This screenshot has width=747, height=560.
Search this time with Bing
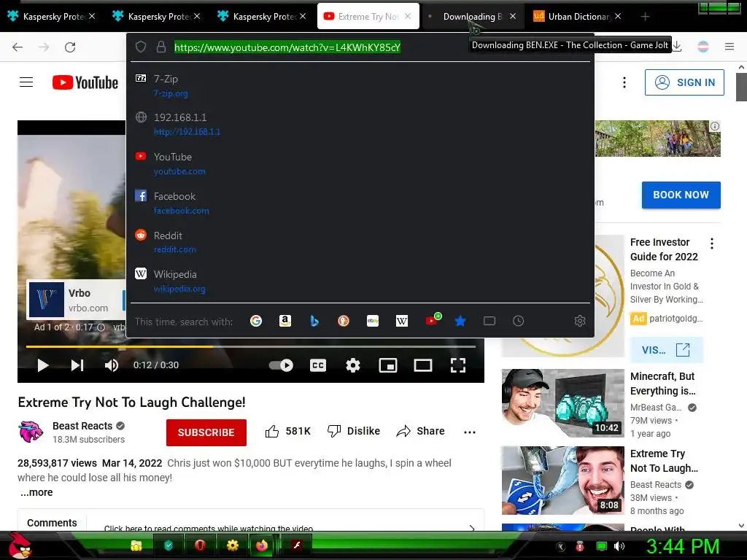(x=314, y=321)
